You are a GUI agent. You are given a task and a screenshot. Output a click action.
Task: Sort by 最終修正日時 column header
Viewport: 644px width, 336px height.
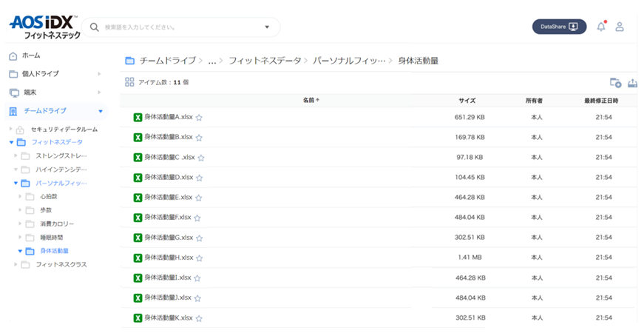click(x=601, y=101)
